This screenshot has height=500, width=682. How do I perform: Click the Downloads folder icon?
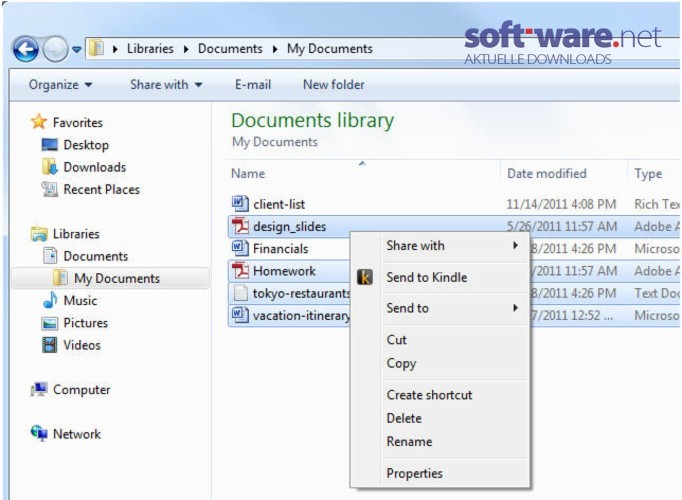(x=50, y=167)
